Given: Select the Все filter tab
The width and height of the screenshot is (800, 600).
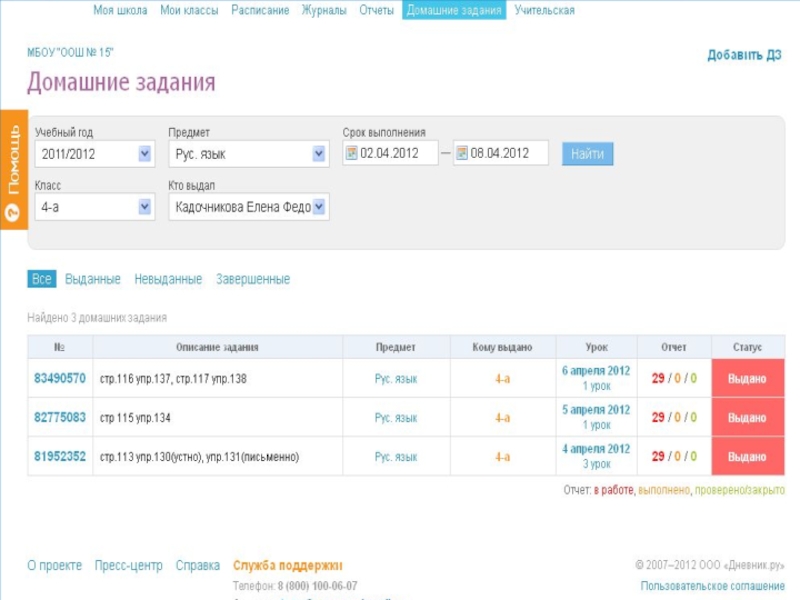Looking at the screenshot, I should [x=42, y=279].
